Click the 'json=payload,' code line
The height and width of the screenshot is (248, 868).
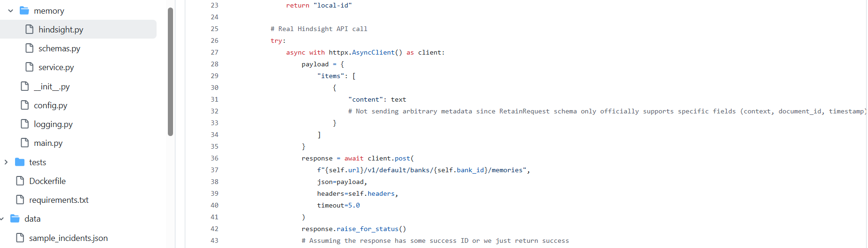tap(342, 182)
